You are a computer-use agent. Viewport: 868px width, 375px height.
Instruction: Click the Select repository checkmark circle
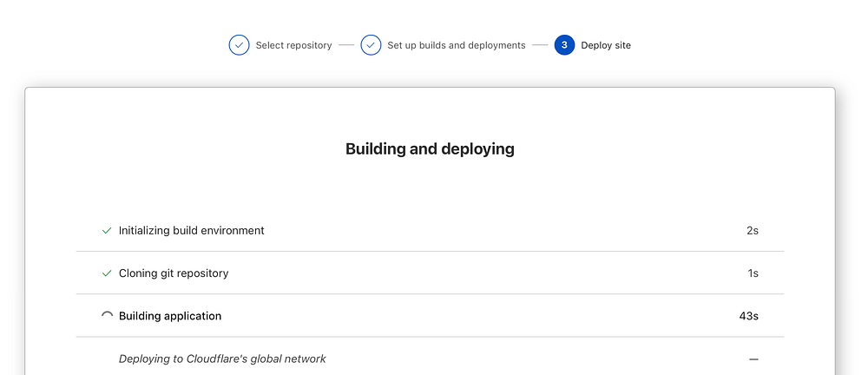point(239,45)
